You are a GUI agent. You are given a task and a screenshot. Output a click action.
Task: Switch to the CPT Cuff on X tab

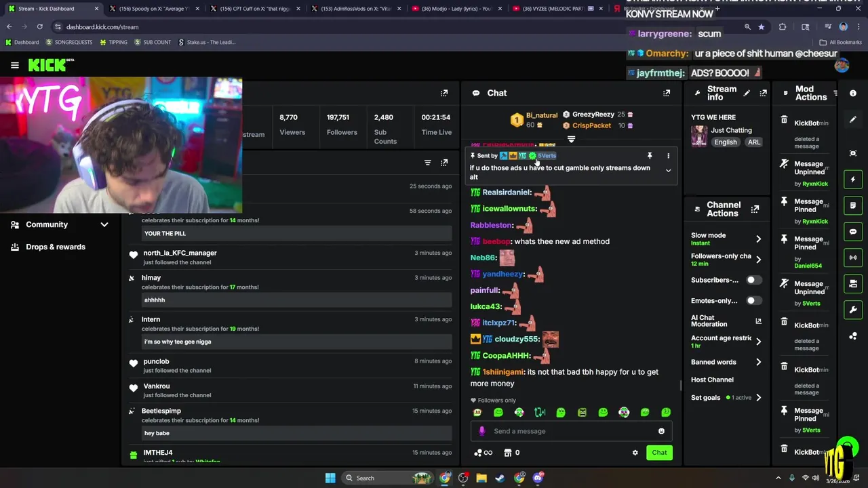coord(255,9)
